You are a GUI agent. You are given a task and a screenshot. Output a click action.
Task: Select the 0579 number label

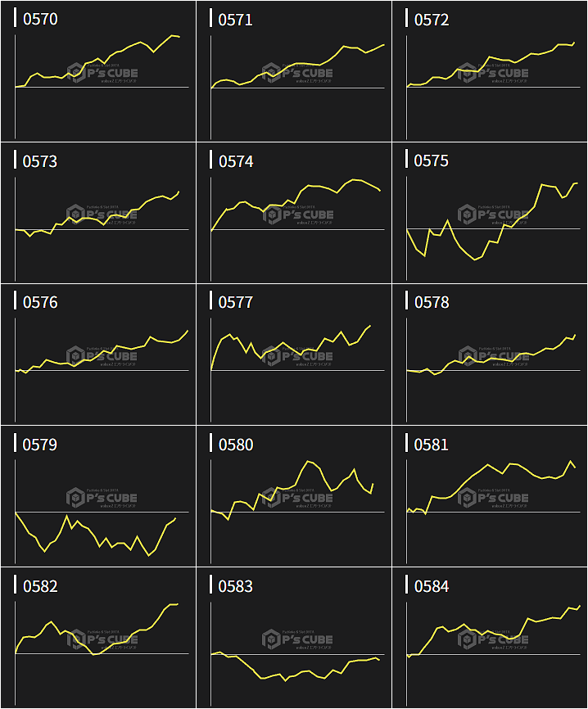[x=40, y=445]
